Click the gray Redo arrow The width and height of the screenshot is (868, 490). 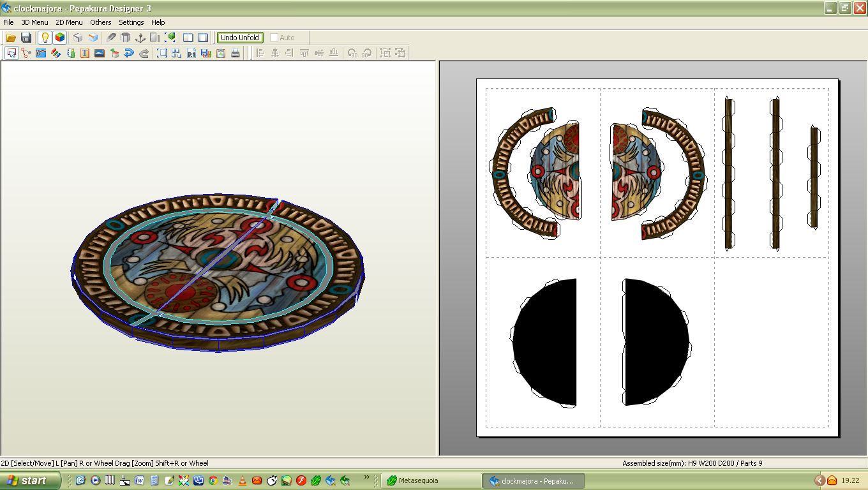(144, 53)
